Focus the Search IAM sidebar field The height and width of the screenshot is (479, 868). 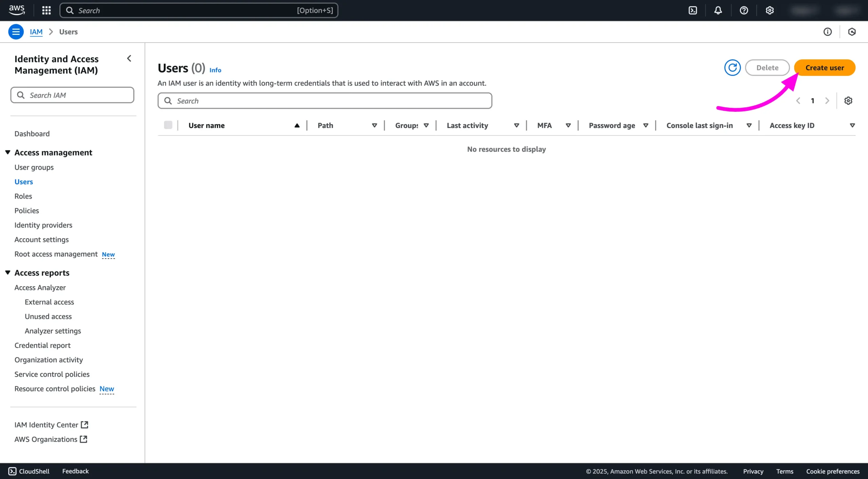tap(72, 95)
